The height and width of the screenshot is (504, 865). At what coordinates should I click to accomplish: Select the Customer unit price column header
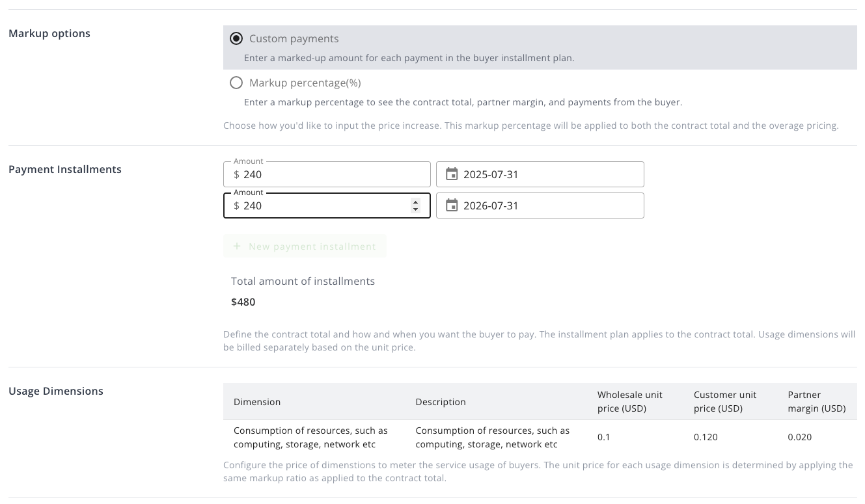tap(725, 402)
